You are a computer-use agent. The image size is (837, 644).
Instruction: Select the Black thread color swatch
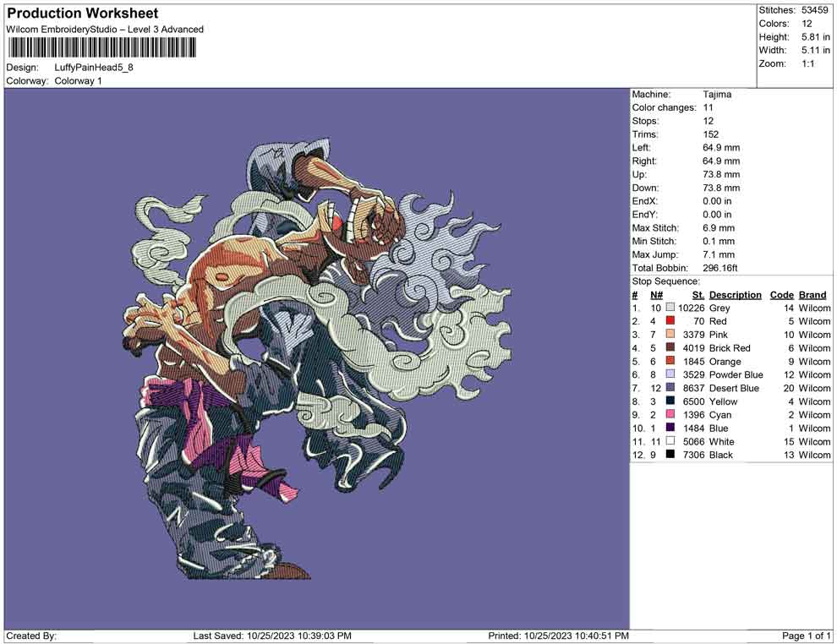[670, 454]
